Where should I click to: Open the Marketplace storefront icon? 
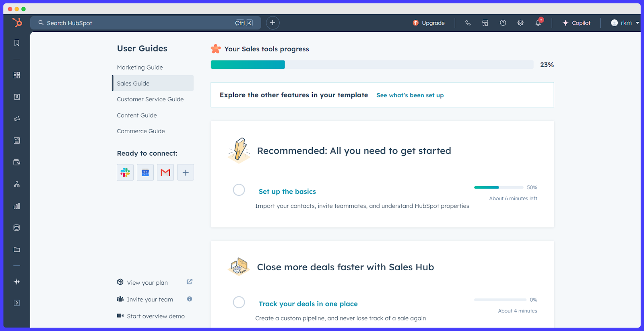(485, 23)
